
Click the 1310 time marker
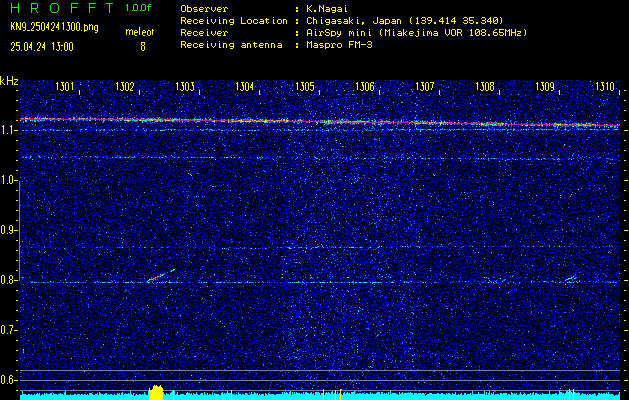pyautogui.click(x=605, y=87)
